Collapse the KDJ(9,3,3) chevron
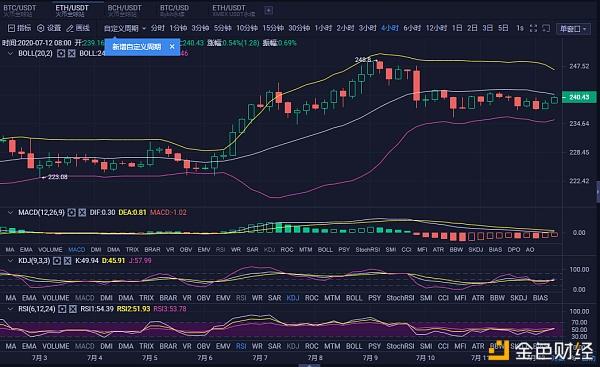Viewport: 600px width, 367px height. pos(10,261)
